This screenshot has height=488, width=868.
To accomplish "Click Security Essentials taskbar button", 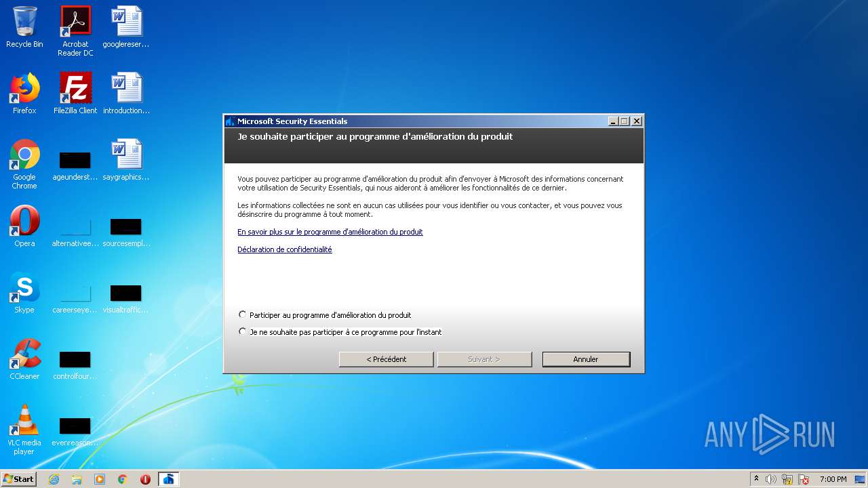I will (169, 479).
